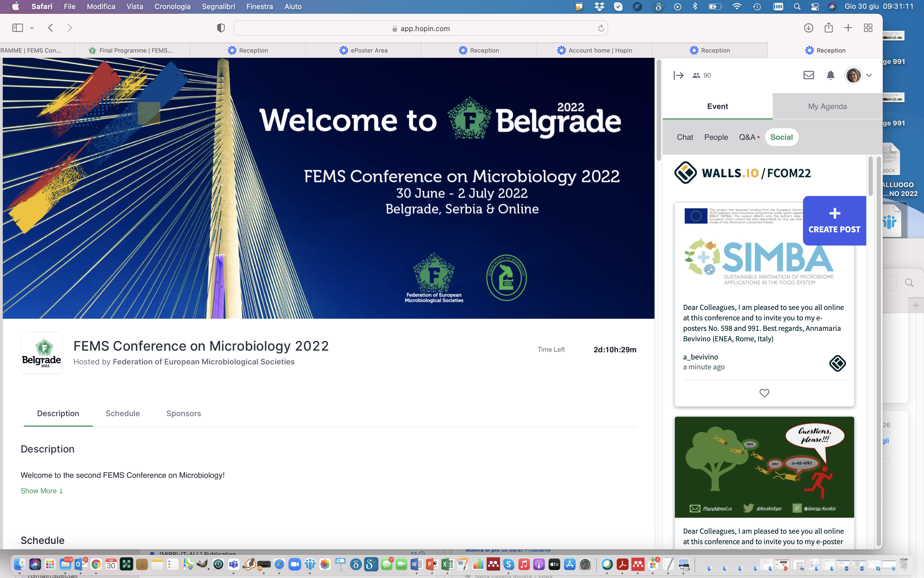The height and width of the screenshot is (578, 924).
Task: Open the Dropbox menu bar icon
Action: click(x=599, y=7)
